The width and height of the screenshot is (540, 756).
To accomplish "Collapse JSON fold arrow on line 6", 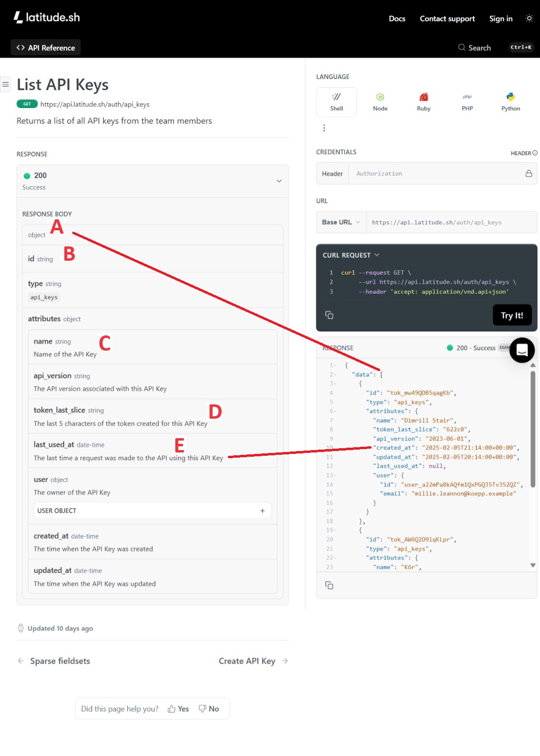I will 335,412.
